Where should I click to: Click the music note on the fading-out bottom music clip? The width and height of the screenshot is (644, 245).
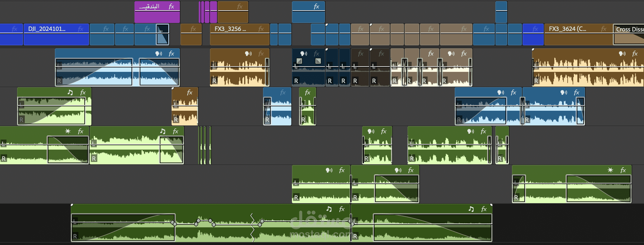[x=471, y=209]
